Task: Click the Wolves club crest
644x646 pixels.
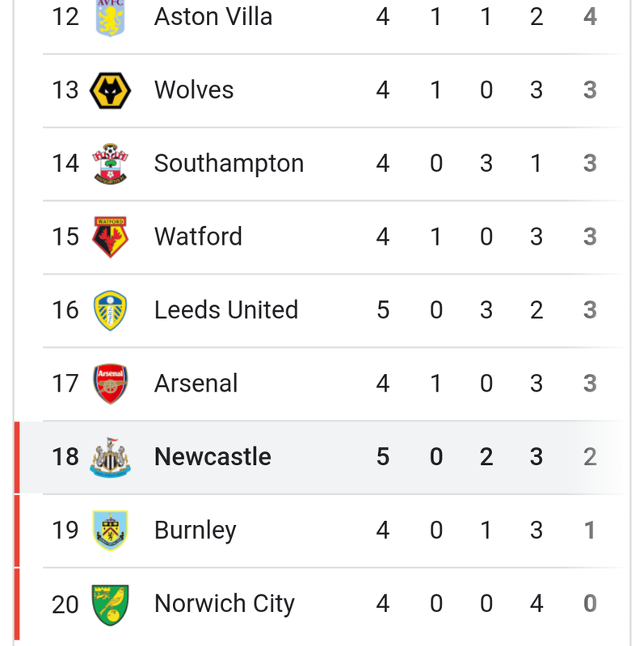Action: point(110,90)
